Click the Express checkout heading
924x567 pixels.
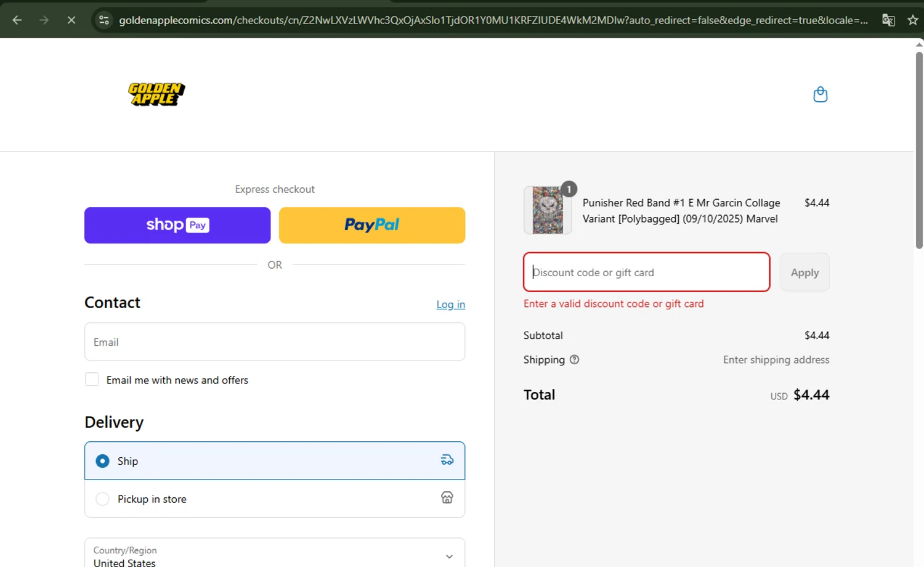pyautogui.click(x=275, y=189)
